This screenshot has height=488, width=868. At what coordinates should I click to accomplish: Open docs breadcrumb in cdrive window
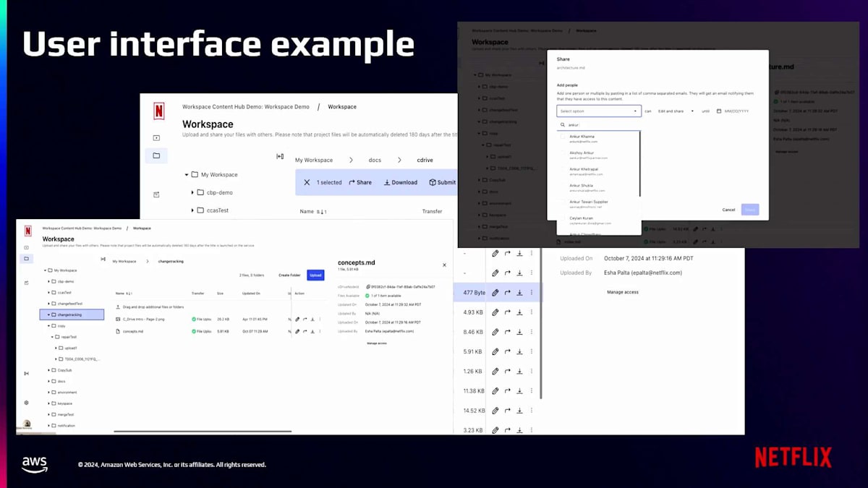pos(375,160)
